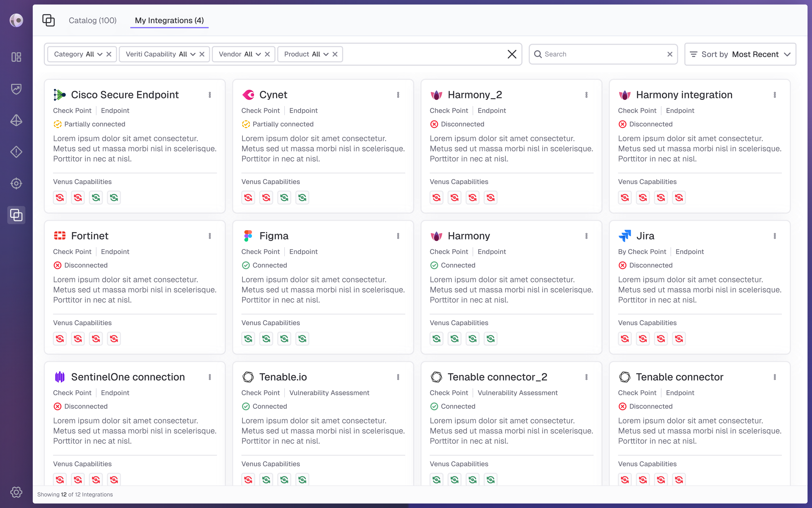
Task: Open the Cynet card three-dot menu
Action: coord(398,95)
